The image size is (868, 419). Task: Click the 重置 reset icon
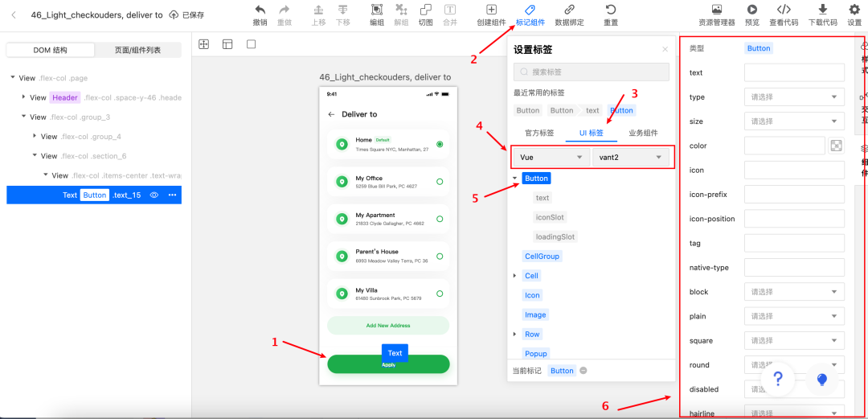click(611, 10)
